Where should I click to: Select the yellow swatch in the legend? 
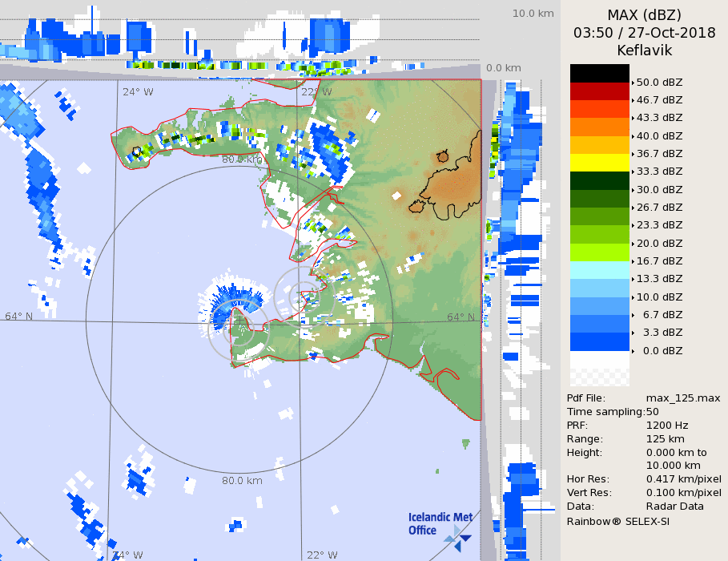600,162
